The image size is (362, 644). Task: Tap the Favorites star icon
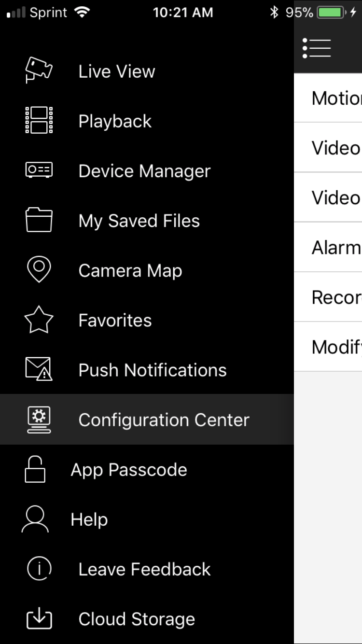click(x=39, y=320)
